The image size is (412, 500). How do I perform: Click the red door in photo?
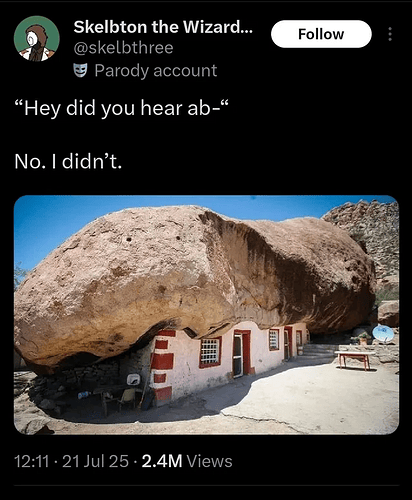coord(242,353)
